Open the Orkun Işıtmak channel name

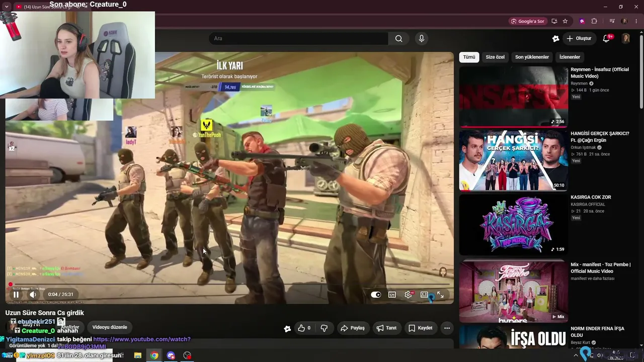[583, 147]
